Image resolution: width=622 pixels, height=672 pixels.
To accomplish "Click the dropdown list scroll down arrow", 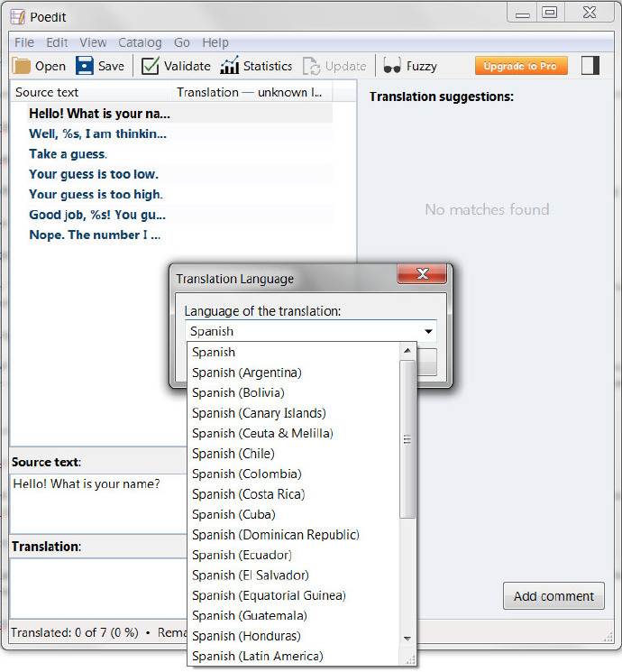I will coord(407,639).
